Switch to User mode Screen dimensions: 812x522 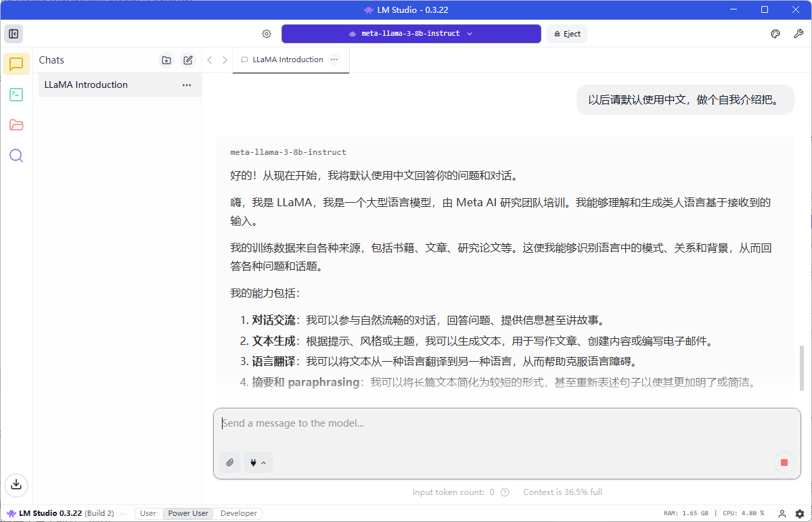[148, 514]
